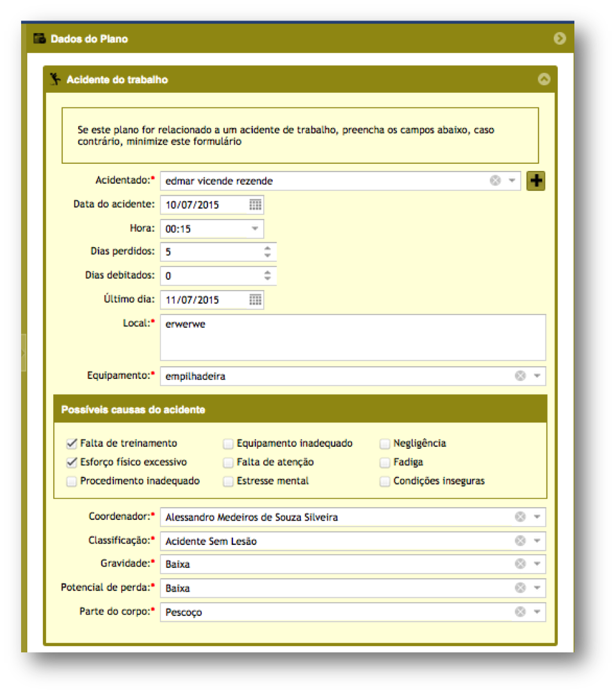Clear the Parte do corpo value
616x694 pixels.
click(x=521, y=611)
